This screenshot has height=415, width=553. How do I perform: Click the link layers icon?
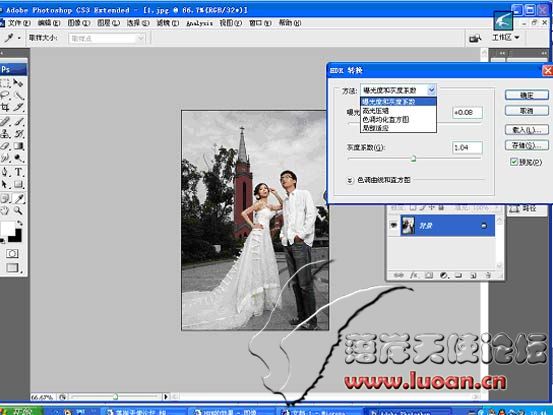coord(398,275)
